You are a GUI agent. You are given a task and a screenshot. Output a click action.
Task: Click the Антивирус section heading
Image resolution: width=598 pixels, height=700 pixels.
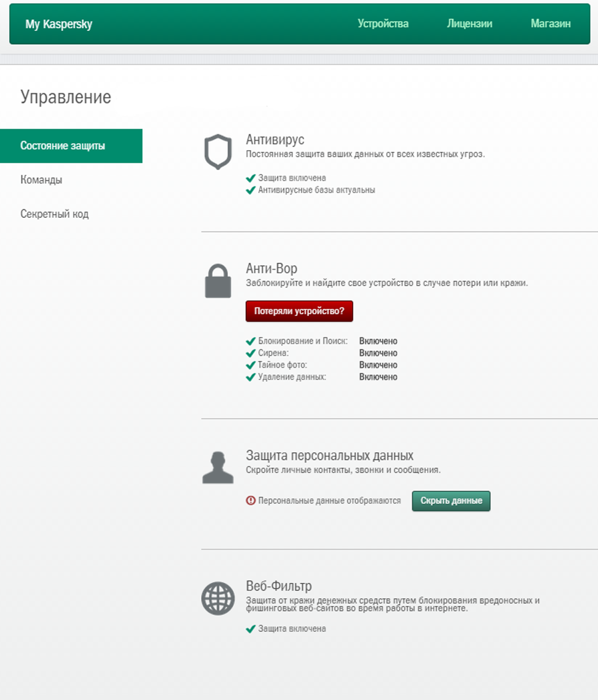[x=275, y=140]
